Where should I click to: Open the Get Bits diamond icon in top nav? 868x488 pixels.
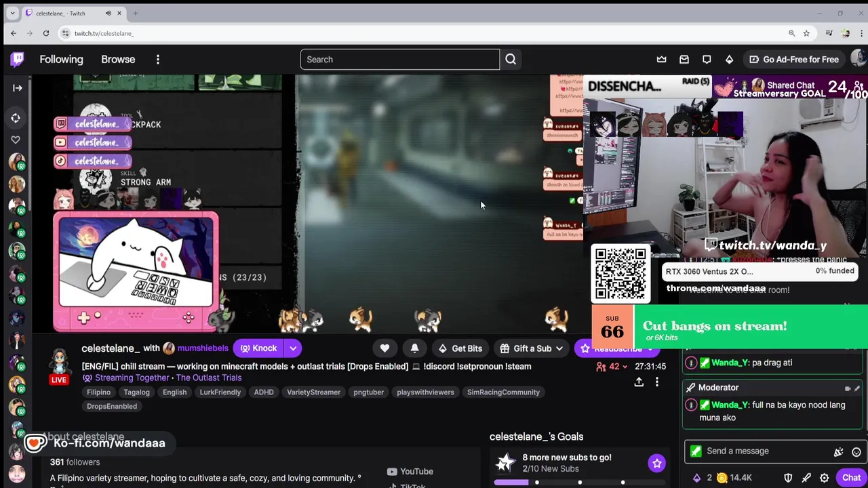coord(729,60)
